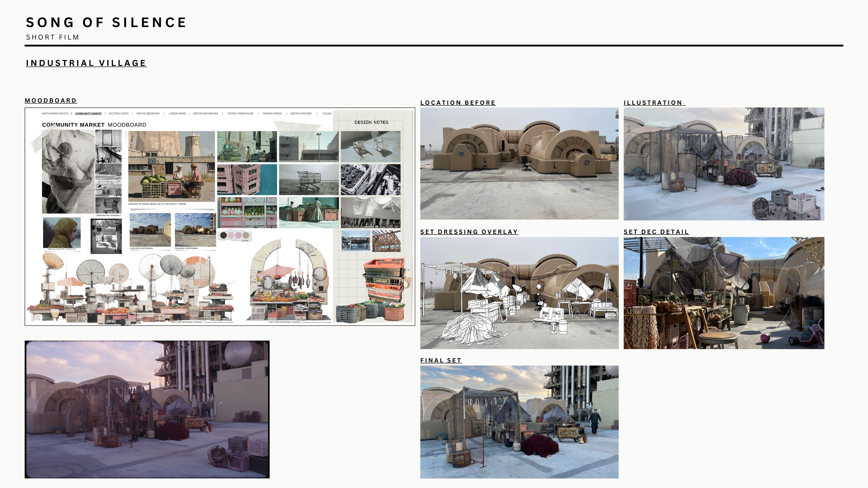The height and width of the screenshot is (488, 868).
Task: Click the Moodboard section heading
Action: pyautogui.click(x=51, y=101)
